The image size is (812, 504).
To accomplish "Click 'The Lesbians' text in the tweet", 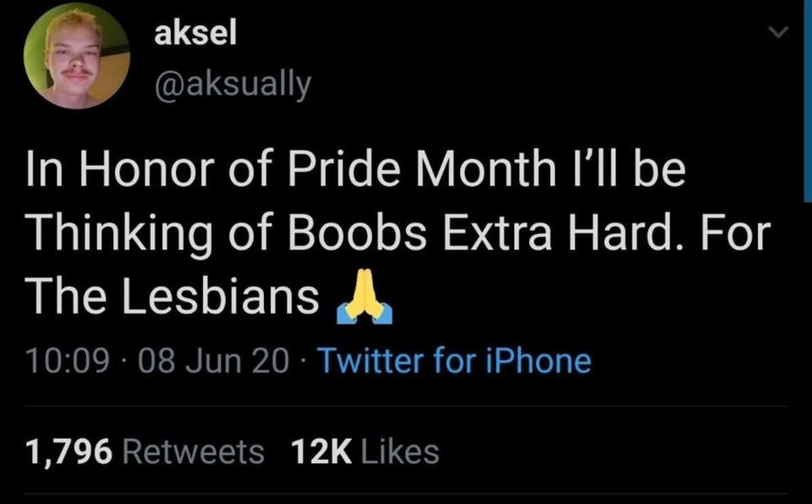I will [172, 296].
